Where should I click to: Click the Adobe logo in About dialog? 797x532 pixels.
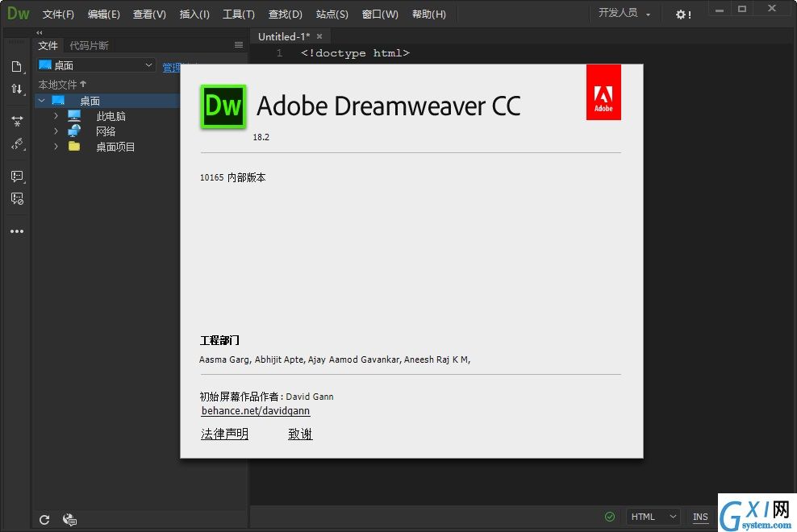tap(603, 92)
